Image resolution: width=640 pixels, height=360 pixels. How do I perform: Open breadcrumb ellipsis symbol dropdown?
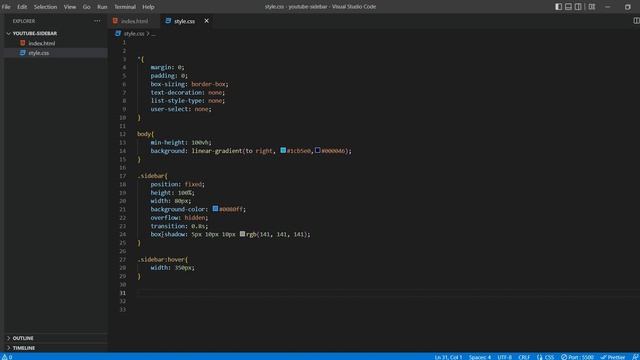153,34
